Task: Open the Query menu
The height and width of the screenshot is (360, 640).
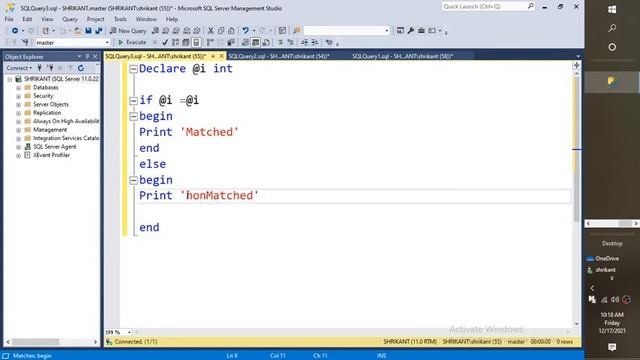Action: [70, 19]
